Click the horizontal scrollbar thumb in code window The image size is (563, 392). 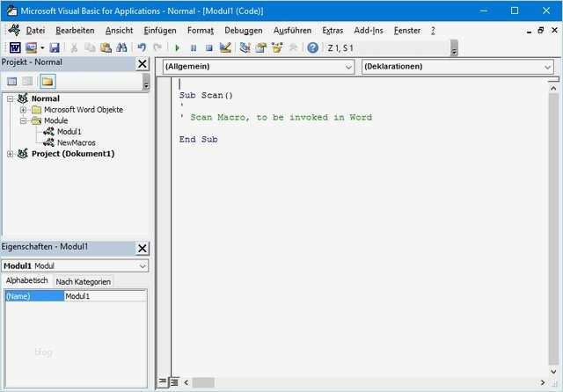point(203,382)
